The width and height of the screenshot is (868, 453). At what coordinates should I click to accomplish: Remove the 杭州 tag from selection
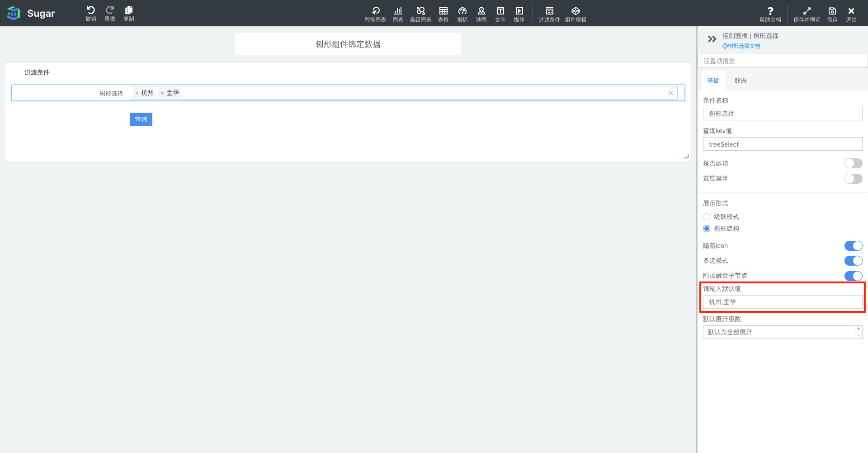137,93
